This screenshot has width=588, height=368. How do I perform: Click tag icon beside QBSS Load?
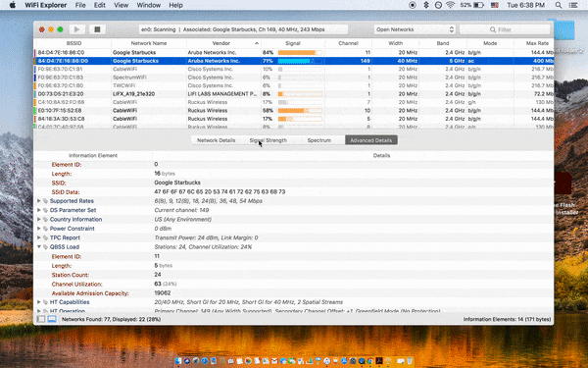tap(45, 247)
